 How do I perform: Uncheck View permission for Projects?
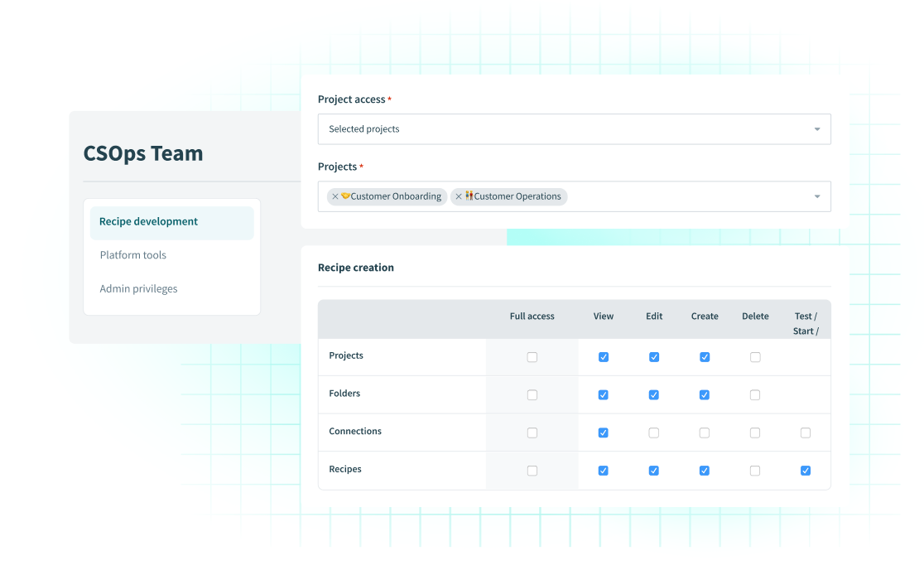[x=603, y=356]
